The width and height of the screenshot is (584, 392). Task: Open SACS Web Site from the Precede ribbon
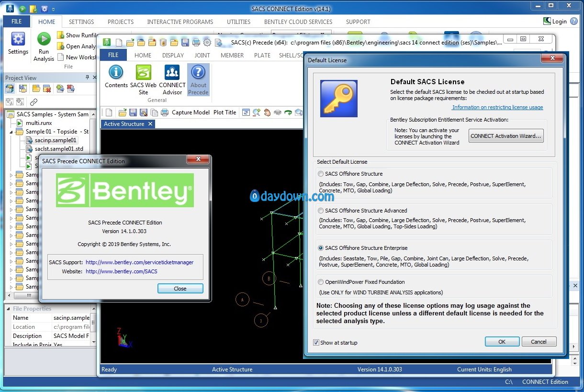144,80
